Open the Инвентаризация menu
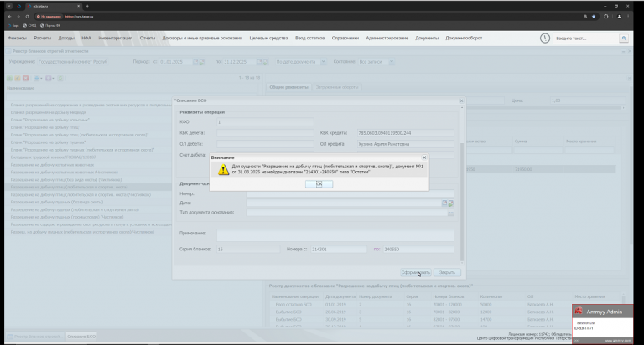The width and height of the screenshot is (644, 345). pos(116,39)
